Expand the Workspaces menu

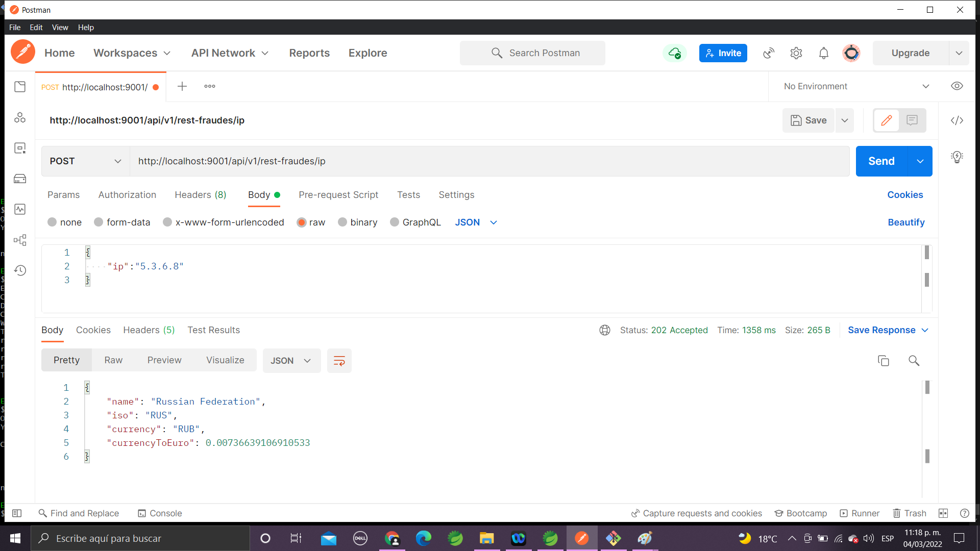click(x=132, y=53)
